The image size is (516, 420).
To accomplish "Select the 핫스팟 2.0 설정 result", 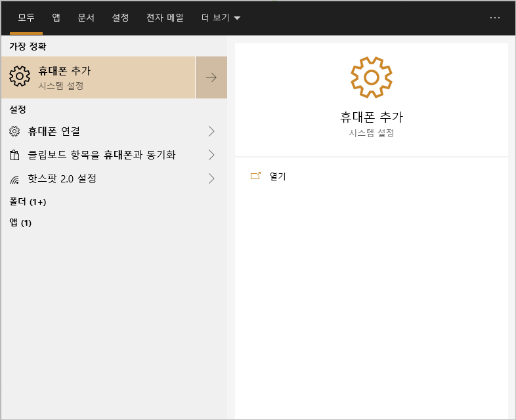I will [x=114, y=178].
